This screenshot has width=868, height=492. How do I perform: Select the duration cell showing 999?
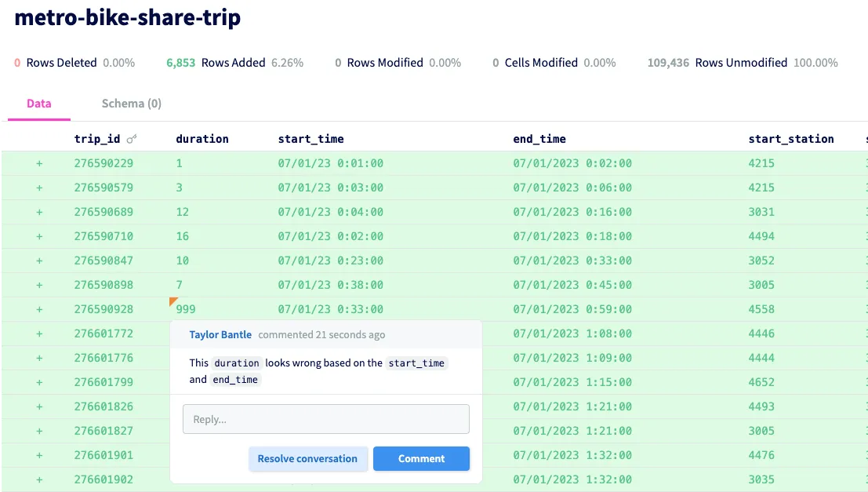[x=186, y=309]
